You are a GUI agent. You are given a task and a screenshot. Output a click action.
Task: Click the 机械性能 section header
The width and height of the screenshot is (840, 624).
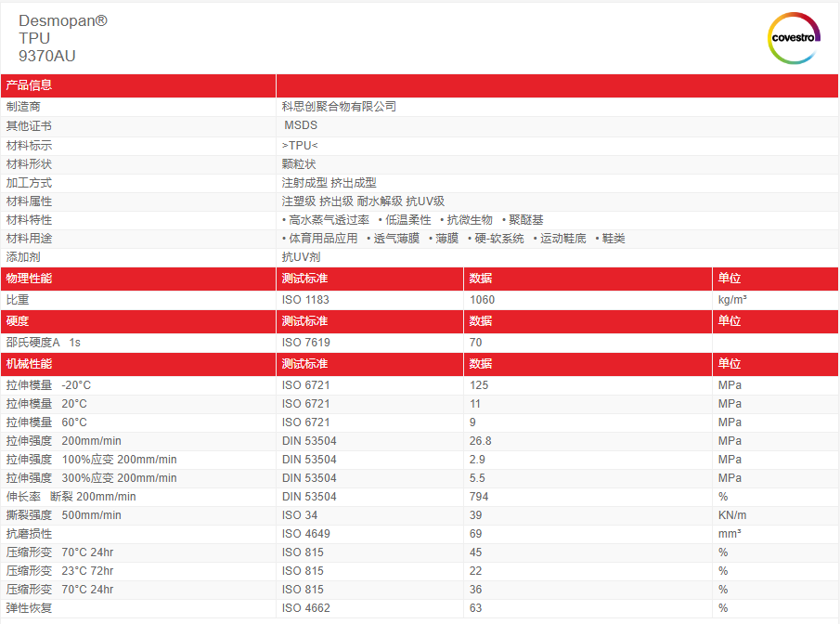coord(29,364)
